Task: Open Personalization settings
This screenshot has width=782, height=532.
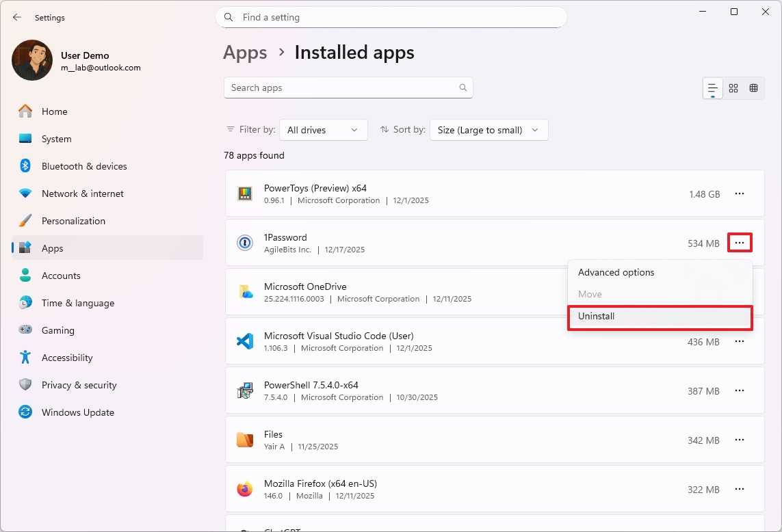Action: tap(73, 221)
